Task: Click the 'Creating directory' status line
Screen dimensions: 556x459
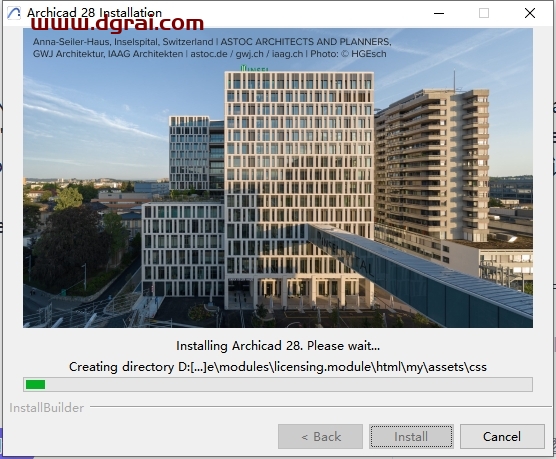Action: point(278,367)
